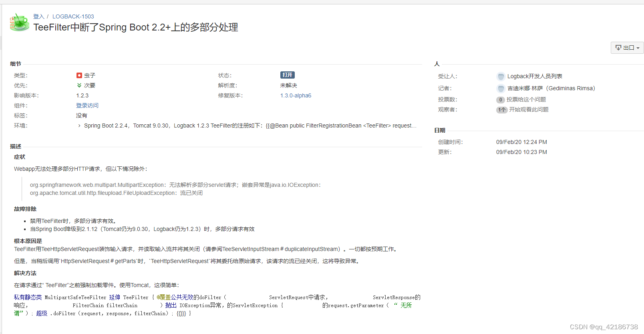644x334 pixels.
Task: Click the 打开 status badge
Action: click(x=288, y=75)
